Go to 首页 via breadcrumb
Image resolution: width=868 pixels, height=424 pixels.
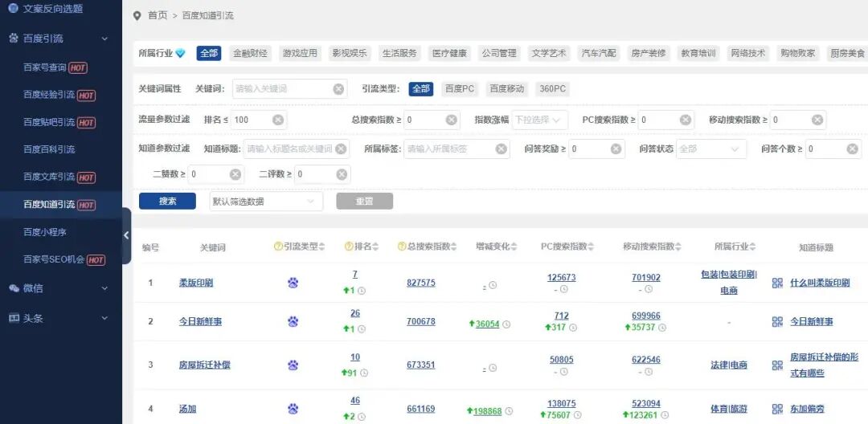tap(158, 15)
